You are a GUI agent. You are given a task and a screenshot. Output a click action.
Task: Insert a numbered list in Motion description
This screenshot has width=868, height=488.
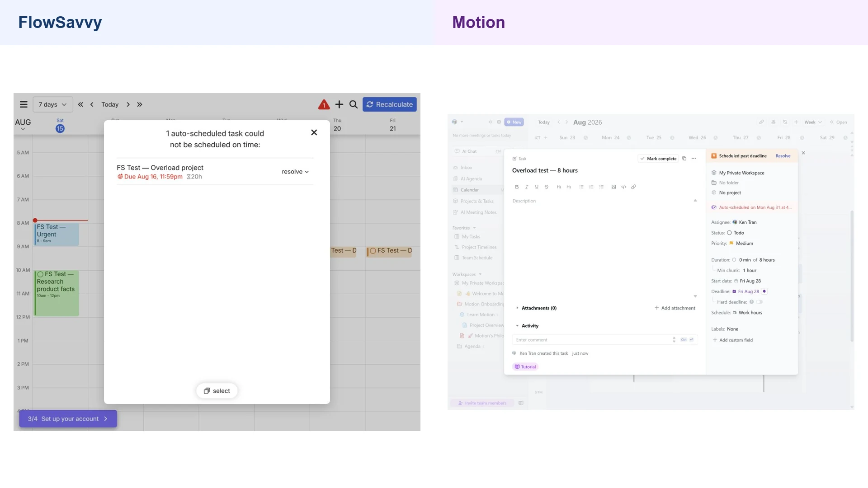[x=591, y=187]
